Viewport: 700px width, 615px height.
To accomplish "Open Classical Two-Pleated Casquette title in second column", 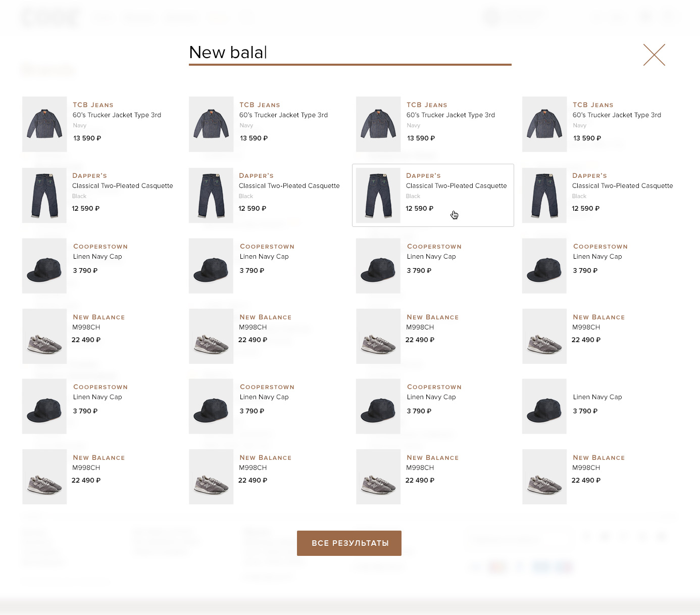I will 289,186.
